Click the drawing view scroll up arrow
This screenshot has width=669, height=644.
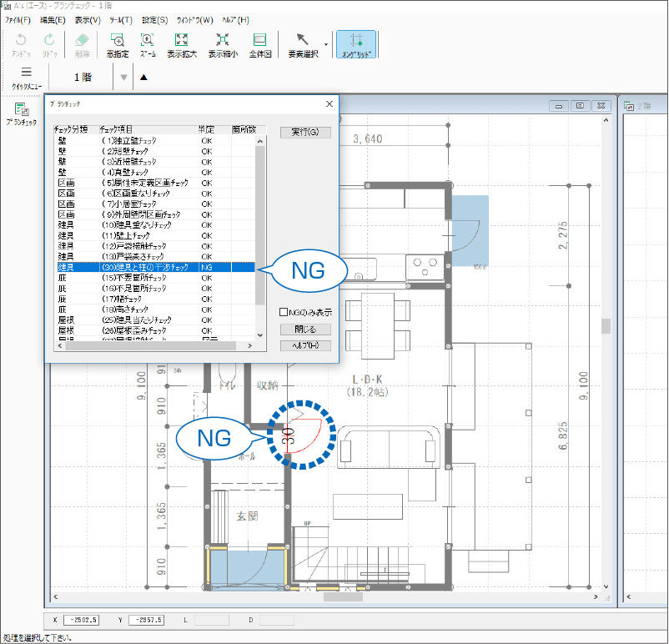point(606,121)
